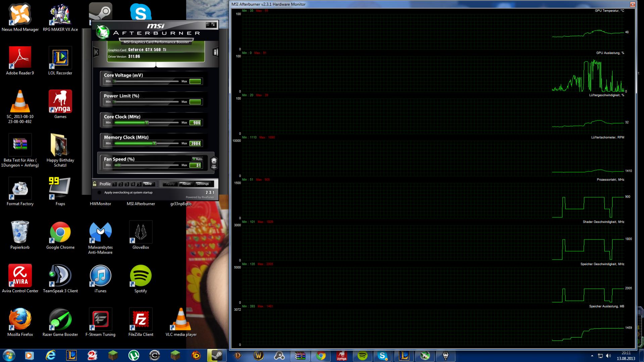The height and width of the screenshot is (362, 644).
Task: Open RPG MAKER VX Ace icon
Action: coord(60,18)
